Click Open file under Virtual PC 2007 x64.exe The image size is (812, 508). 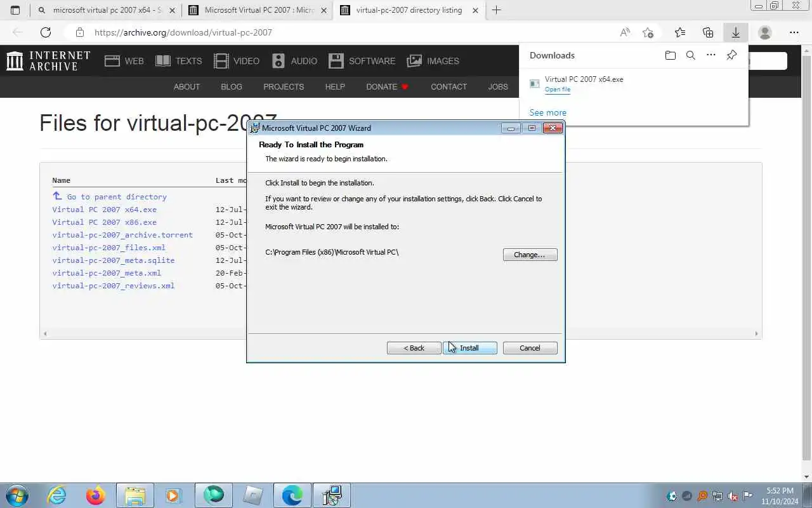tap(558, 90)
